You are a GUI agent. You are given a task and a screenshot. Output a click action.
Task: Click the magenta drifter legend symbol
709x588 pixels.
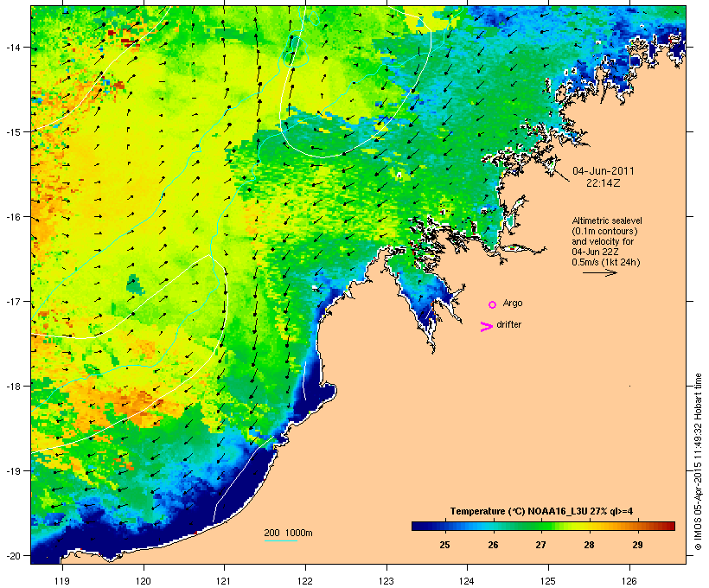(x=487, y=327)
